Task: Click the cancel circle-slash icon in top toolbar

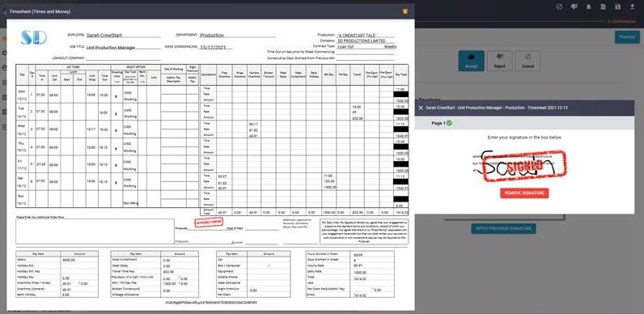Action: click(x=559, y=6)
